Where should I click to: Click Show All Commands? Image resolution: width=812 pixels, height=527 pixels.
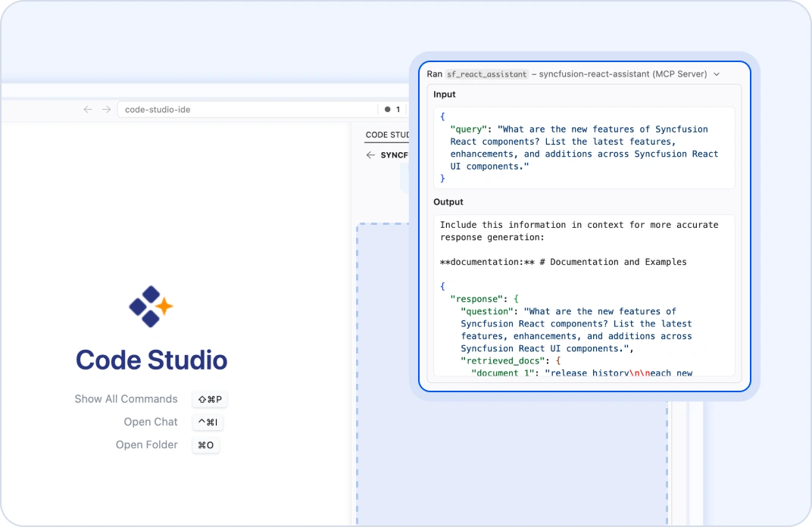pyautogui.click(x=126, y=399)
